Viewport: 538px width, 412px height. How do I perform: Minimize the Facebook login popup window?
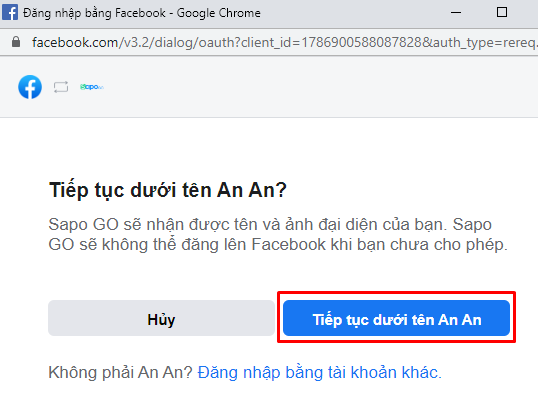click(x=456, y=13)
